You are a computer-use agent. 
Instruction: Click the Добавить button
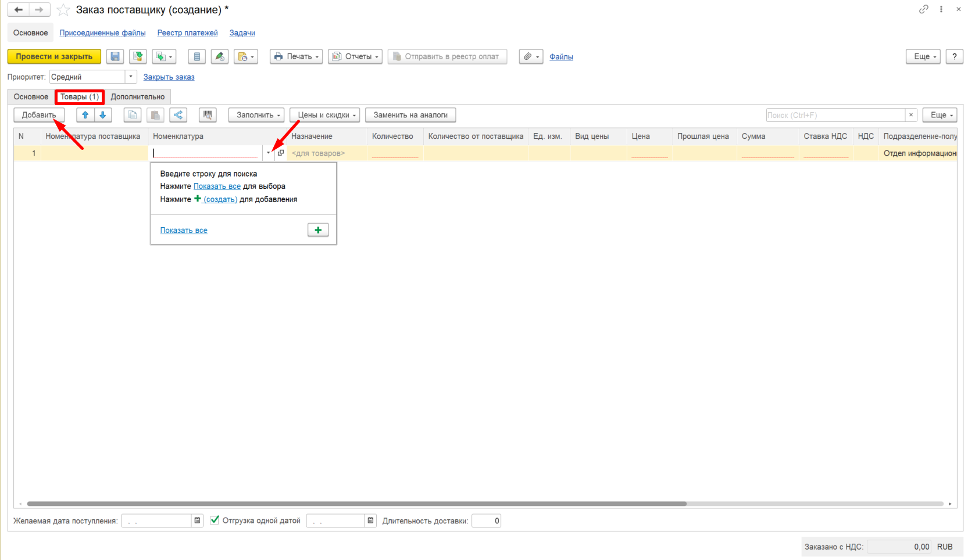(39, 115)
